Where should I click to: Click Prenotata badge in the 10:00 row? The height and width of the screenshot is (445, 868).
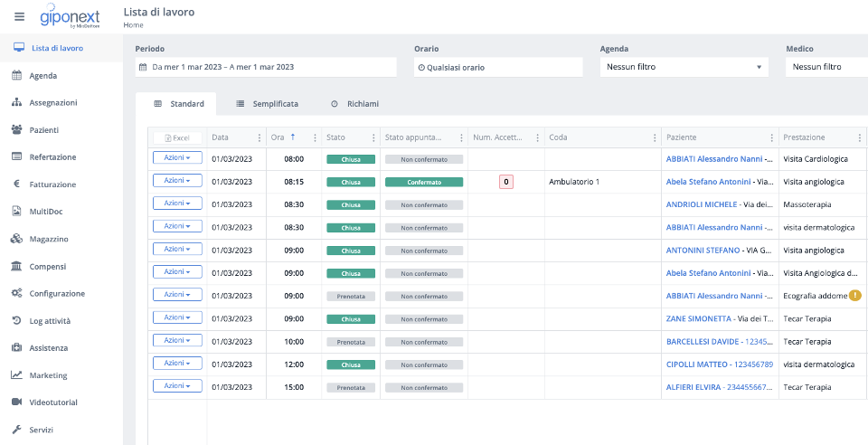[x=351, y=342]
